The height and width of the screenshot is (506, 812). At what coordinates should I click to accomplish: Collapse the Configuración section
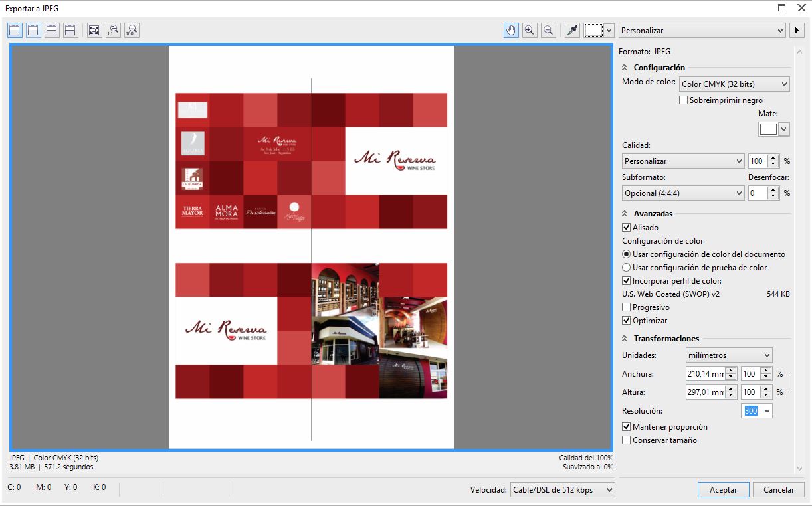pyautogui.click(x=625, y=68)
